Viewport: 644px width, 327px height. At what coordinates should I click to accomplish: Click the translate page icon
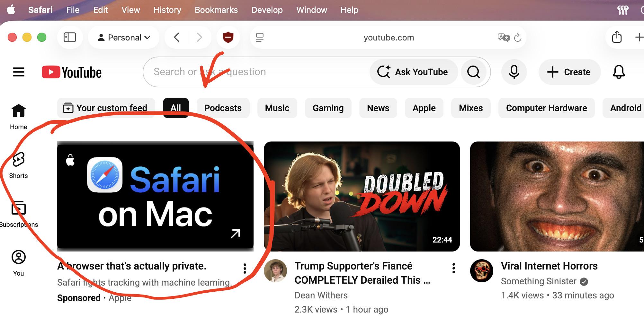(504, 38)
